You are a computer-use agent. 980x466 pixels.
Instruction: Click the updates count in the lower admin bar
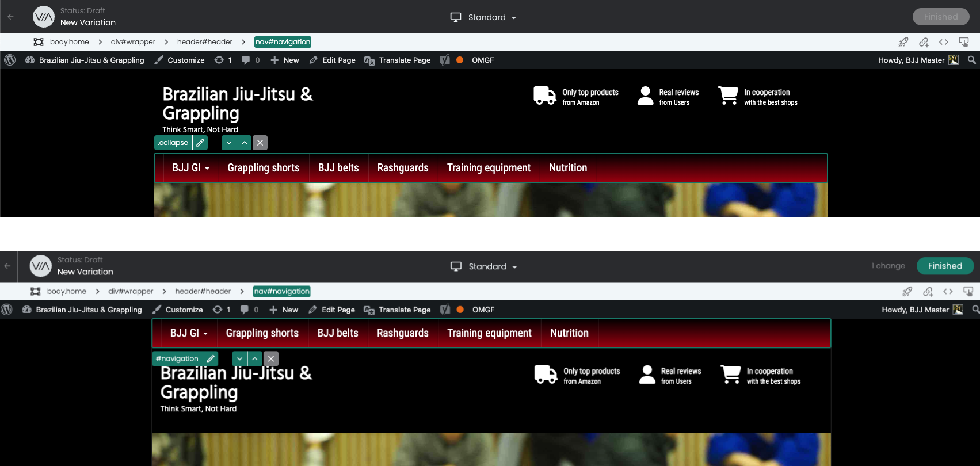click(x=222, y=310)
